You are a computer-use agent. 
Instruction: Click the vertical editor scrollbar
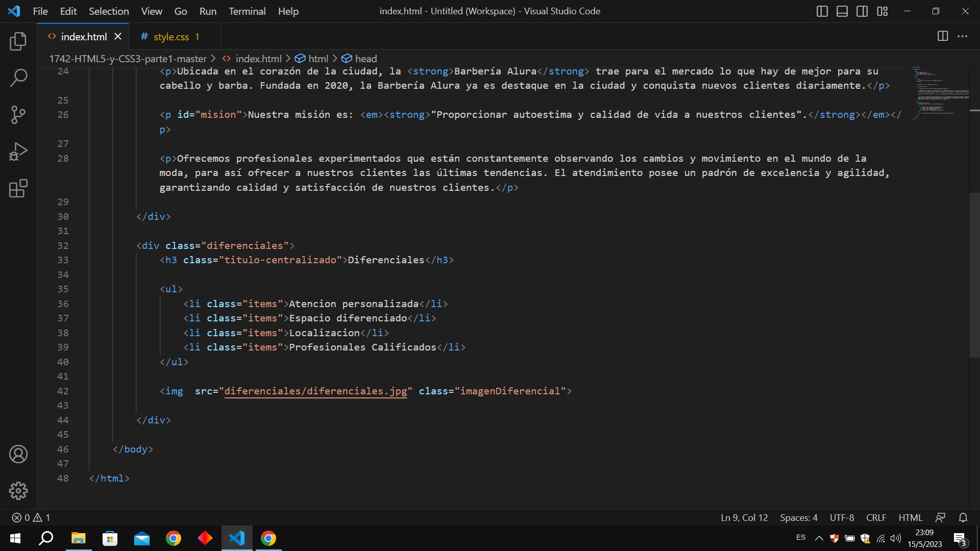(x=974, y=275)
